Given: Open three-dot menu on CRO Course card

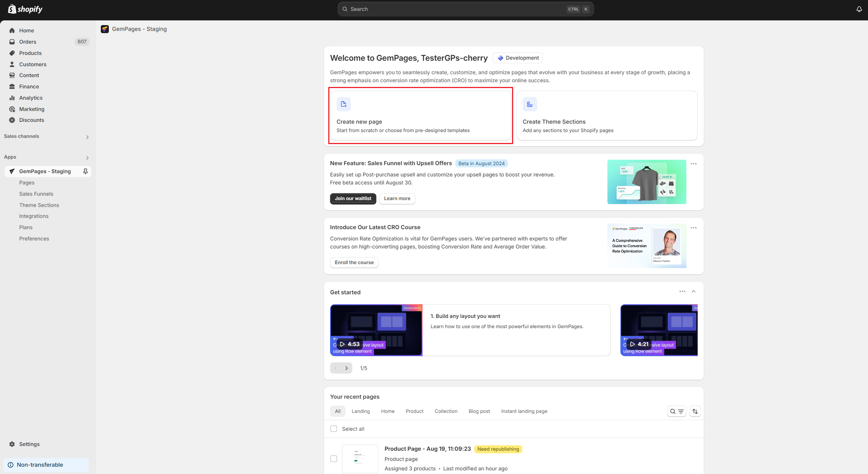Looking at the screenshot, I should click(x=694, y=228).
